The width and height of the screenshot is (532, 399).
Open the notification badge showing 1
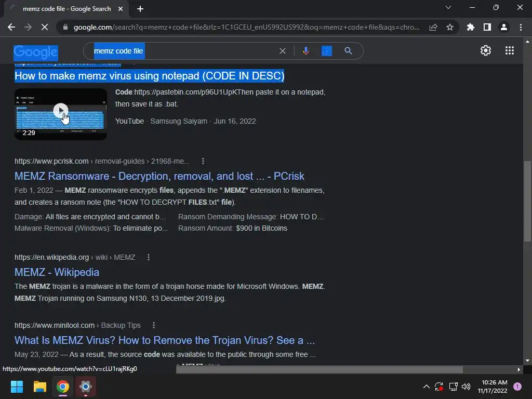point(517,387)
